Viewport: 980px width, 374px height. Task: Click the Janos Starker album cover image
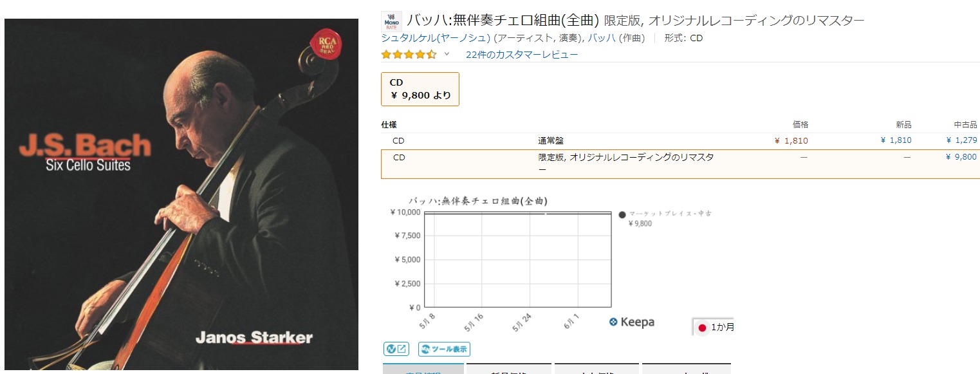(181, 194)
